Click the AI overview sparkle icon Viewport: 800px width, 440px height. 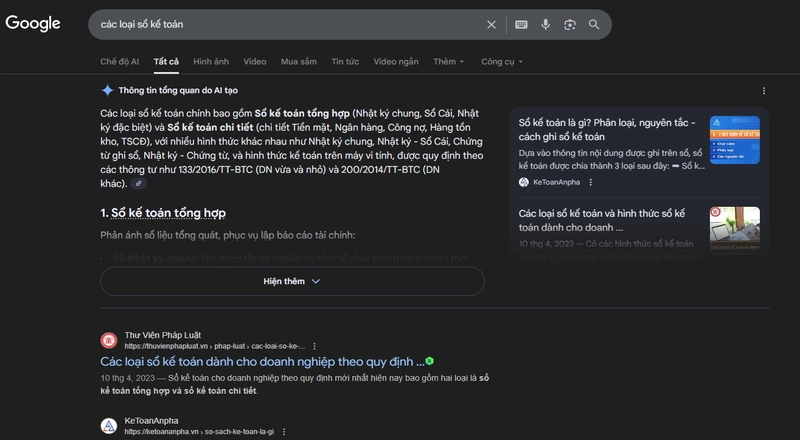(x=107, y=90)
